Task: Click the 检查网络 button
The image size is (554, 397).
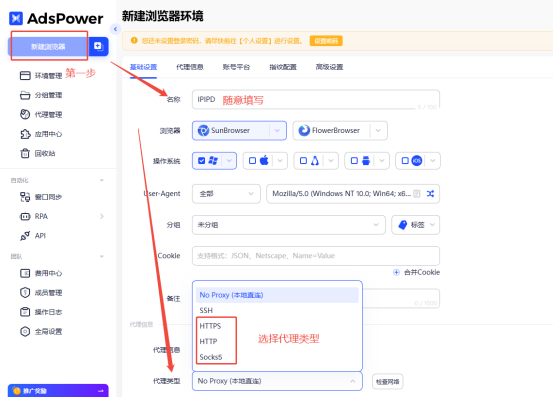Action: point(387,382)
